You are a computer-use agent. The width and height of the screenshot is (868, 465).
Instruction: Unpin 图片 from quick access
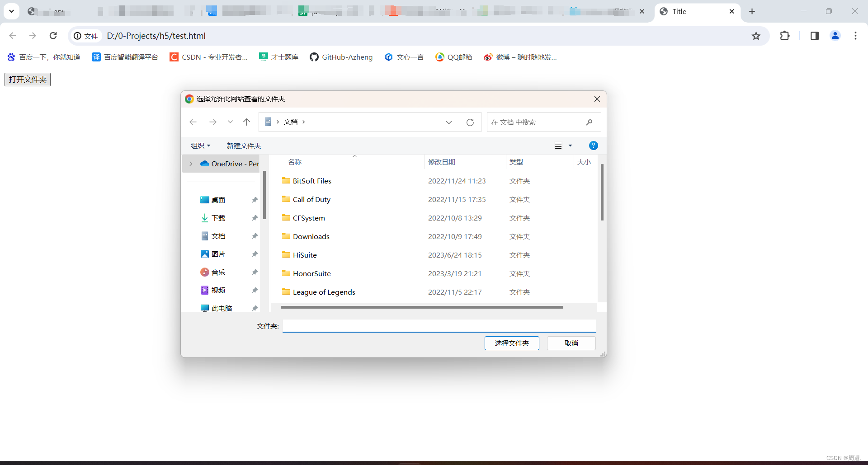click(255, 254)
